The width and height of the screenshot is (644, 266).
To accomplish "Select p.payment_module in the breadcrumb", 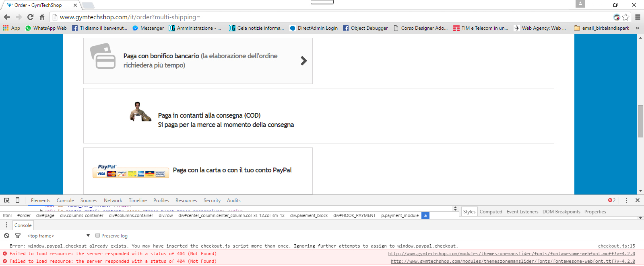I will [400, 215].
